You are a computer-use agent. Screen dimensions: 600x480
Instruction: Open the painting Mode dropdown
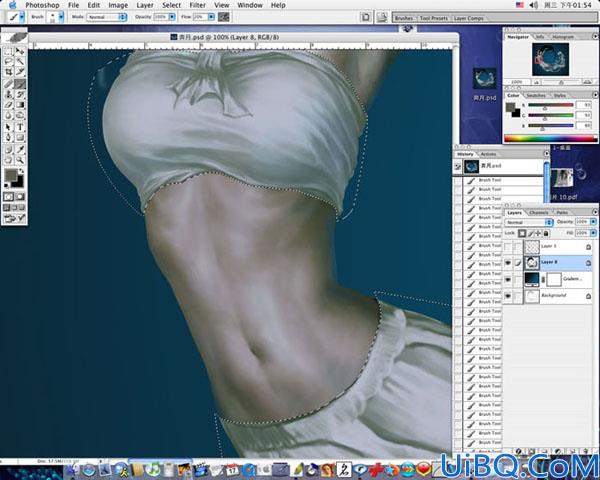tap(107, 17)
